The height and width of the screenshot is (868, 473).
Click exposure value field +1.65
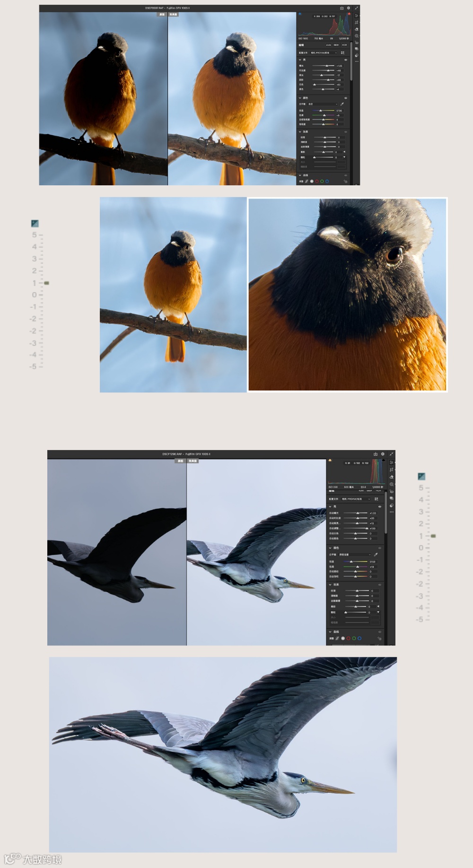pyautogui.click(x=340, y=66)
